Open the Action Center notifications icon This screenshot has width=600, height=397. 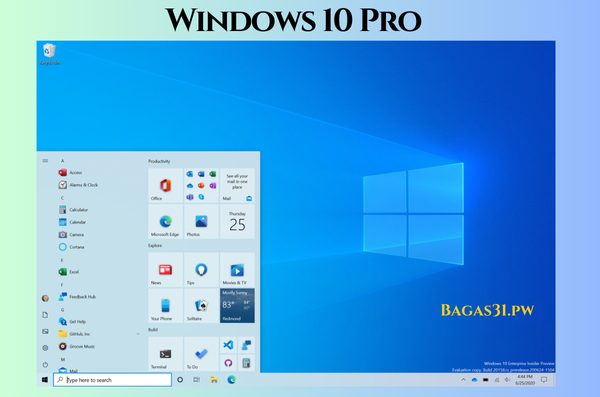click(544, 380)
